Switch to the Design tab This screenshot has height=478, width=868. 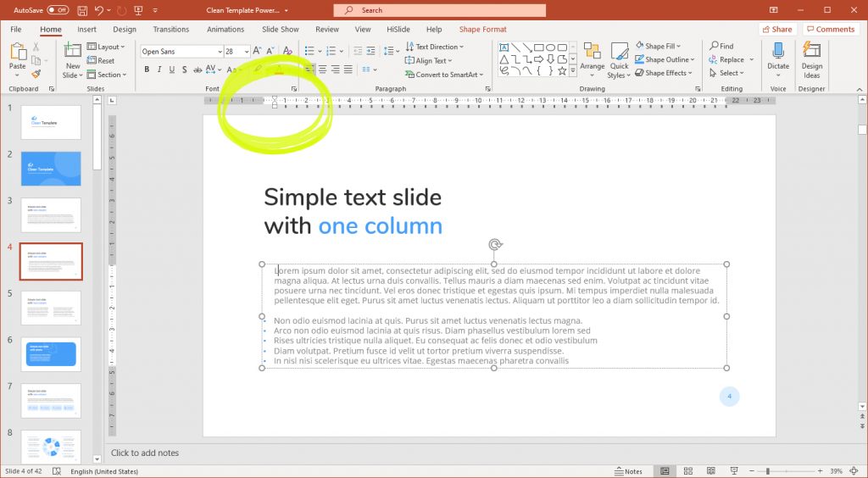pos(125,30)
